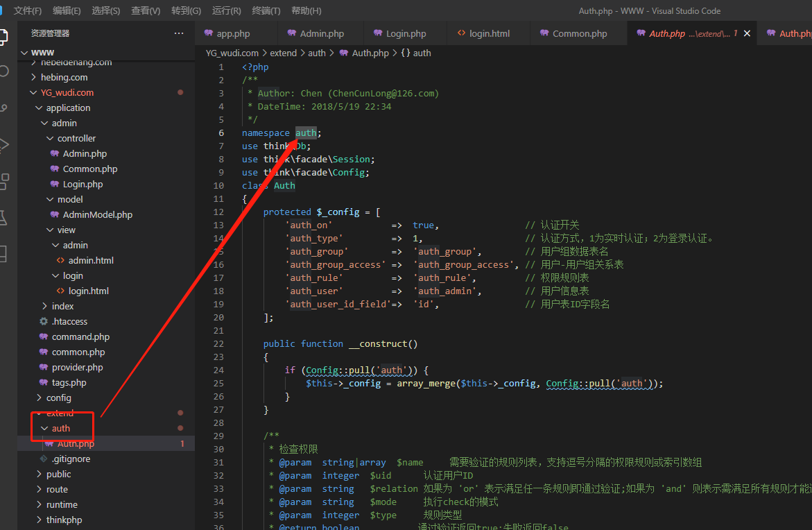This screenshot has width=812, height=530.
Task: Click the PHP icon beside tags.php
Action: click(x=44, y=382)
